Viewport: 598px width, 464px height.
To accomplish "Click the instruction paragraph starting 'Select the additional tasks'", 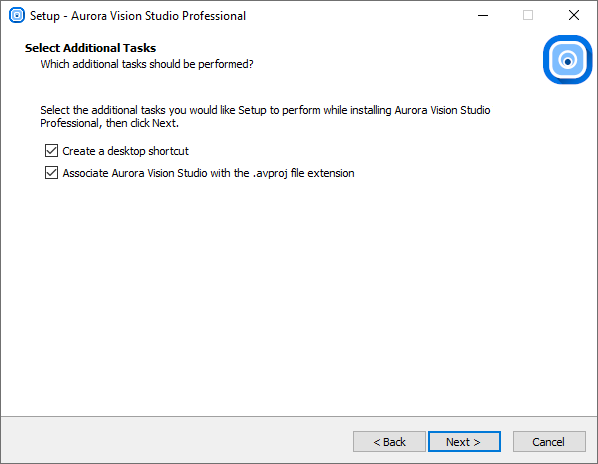I will [x=265, y=117].
